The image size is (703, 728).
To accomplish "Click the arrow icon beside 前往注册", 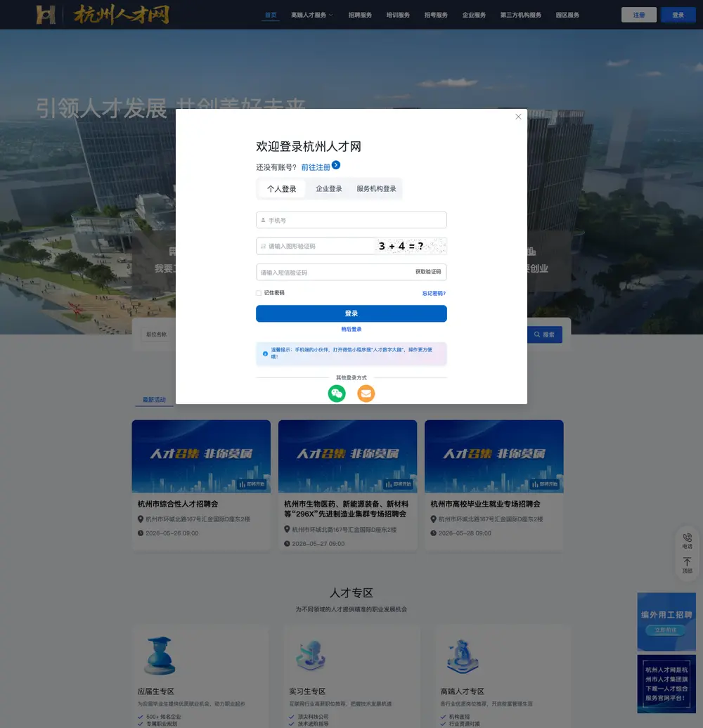I will pos(336,165).
